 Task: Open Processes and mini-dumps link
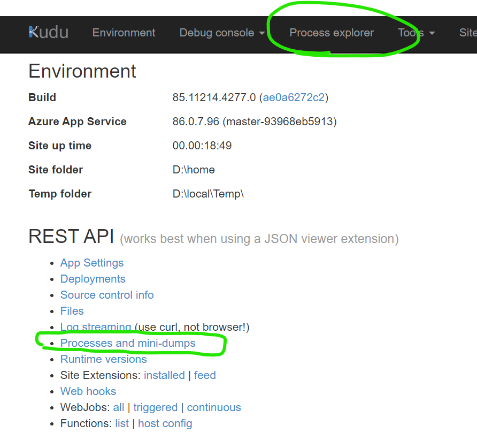[128, 343]
